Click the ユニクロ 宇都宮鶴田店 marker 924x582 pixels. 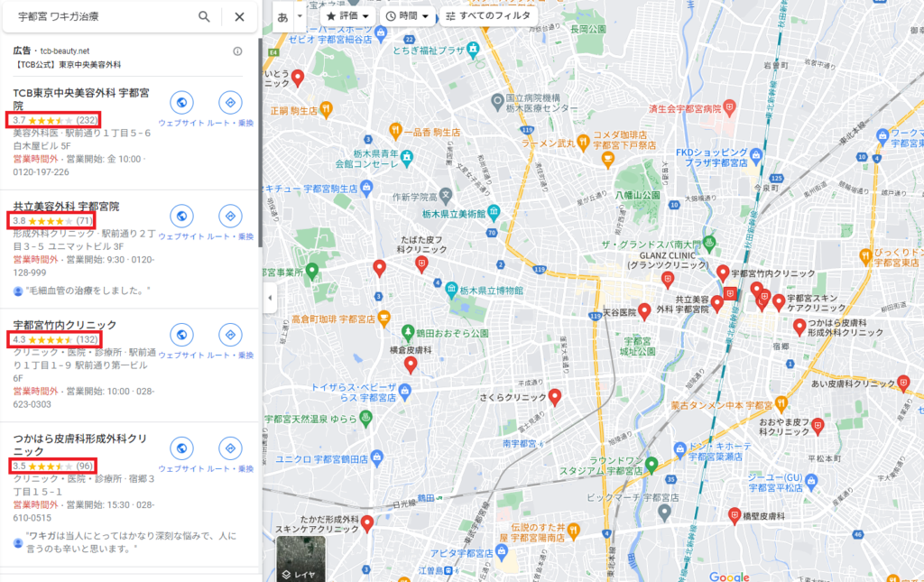coord(378,457)
